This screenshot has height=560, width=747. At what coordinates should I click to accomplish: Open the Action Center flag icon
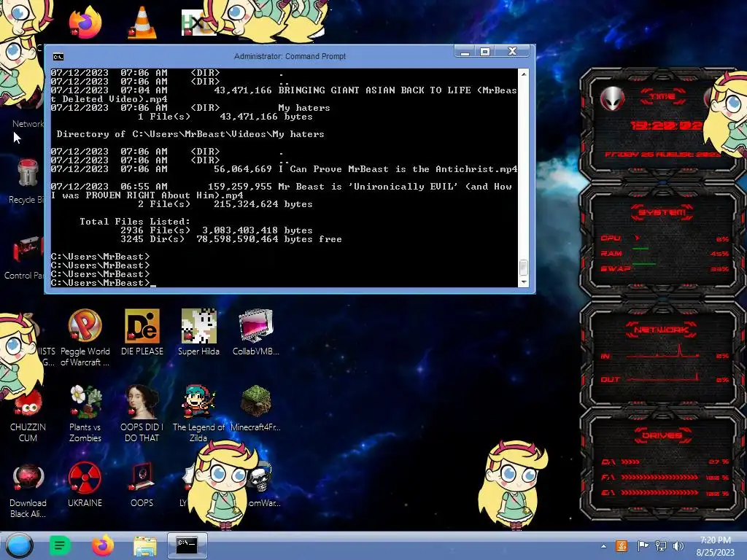coord(643,546)
